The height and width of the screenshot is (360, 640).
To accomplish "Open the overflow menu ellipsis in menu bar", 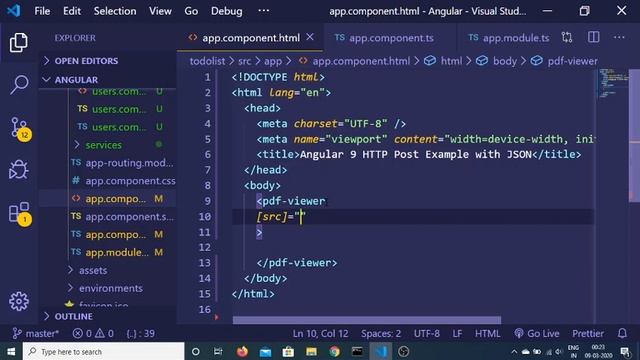I will (264, 11).
